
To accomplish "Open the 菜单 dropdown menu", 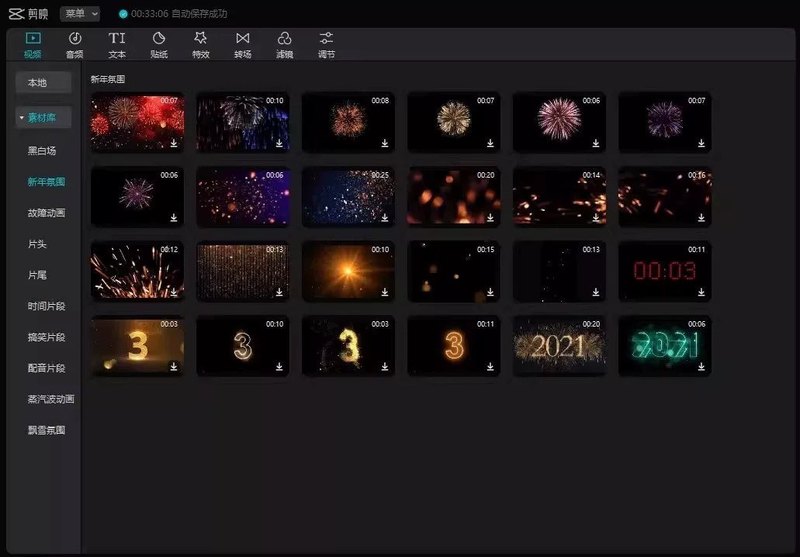I will tap(80, 14).
